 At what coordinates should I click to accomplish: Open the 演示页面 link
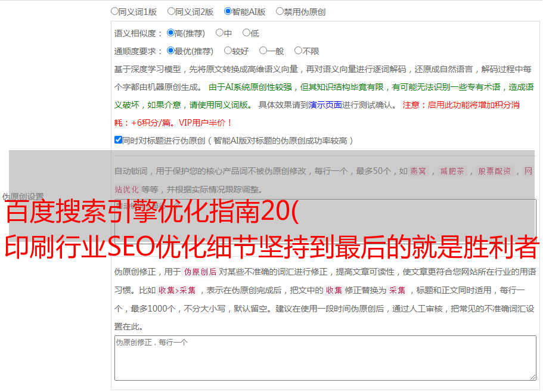click(x=325, y=105)
